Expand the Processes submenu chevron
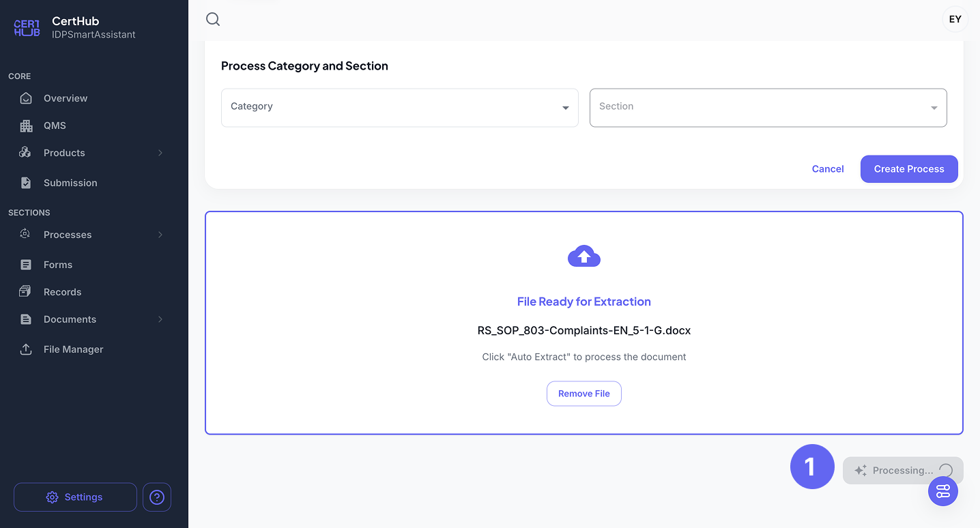This screenshot has height=528, width=980. pyautogui.click(x=160, y=235)
